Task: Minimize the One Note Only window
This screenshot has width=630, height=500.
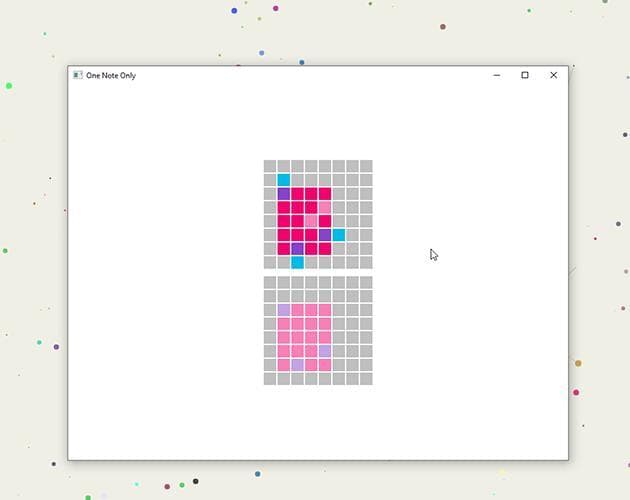Action: (497, 75)
